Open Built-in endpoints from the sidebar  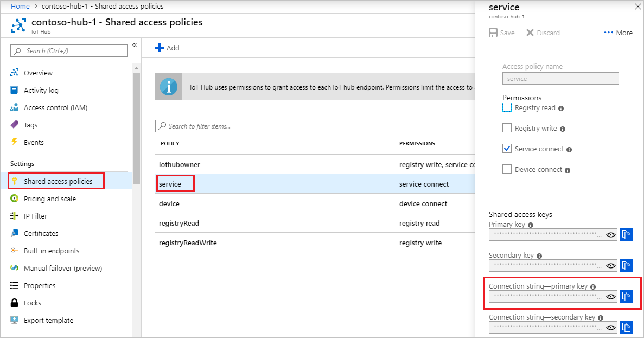point(57,251)
